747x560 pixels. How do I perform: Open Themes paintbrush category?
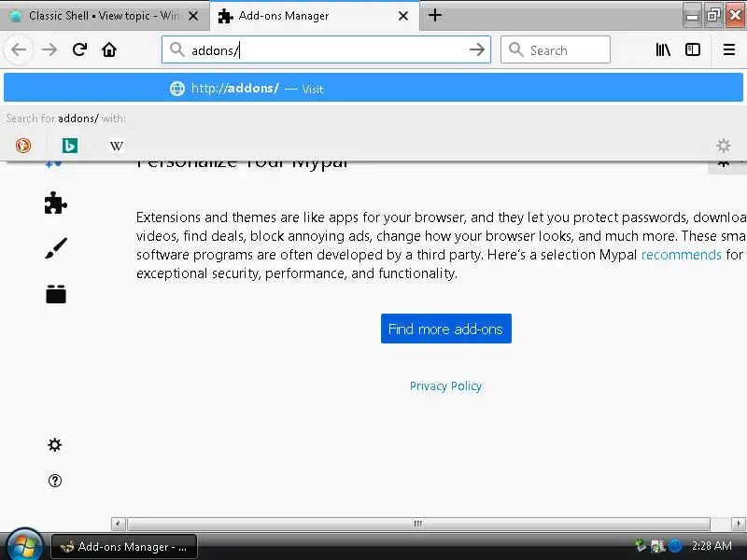tap(56, 248)
